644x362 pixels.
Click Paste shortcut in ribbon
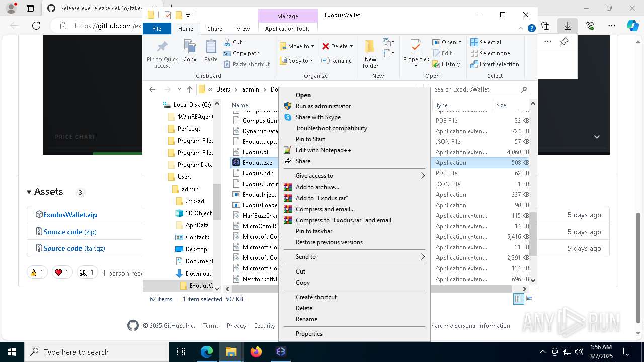pos(247,64)
